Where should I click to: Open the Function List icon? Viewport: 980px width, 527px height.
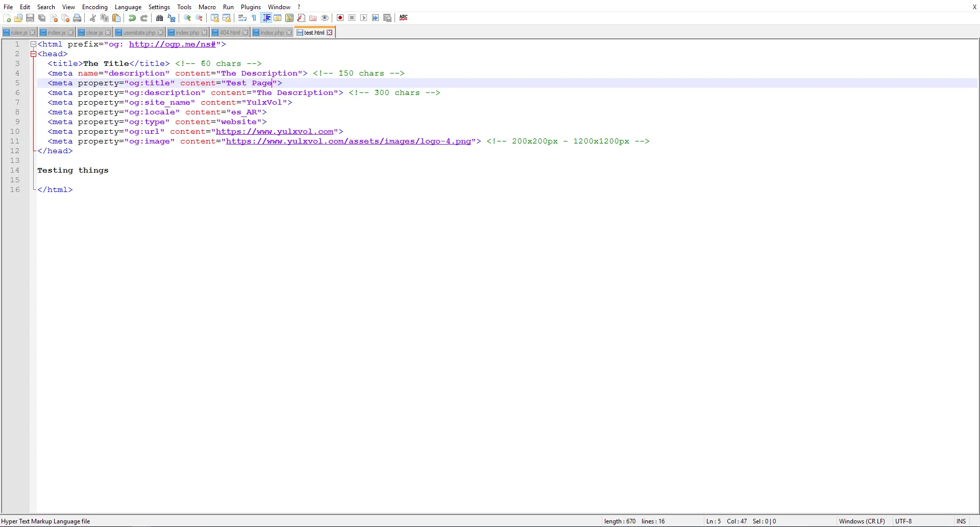301,18
